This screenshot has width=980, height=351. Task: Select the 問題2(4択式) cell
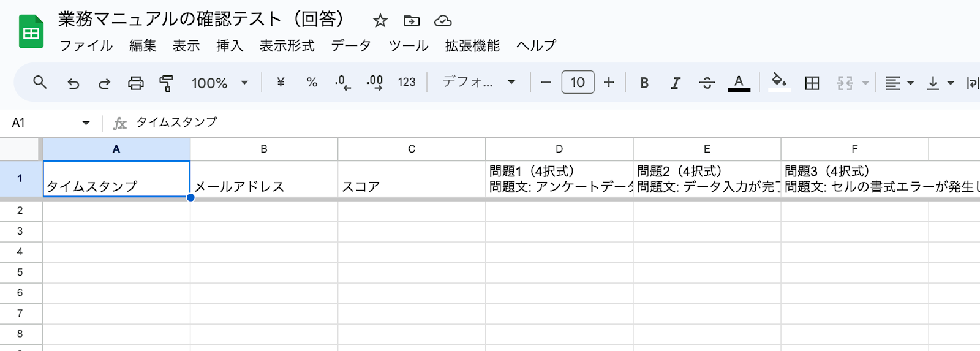[707, 179]
